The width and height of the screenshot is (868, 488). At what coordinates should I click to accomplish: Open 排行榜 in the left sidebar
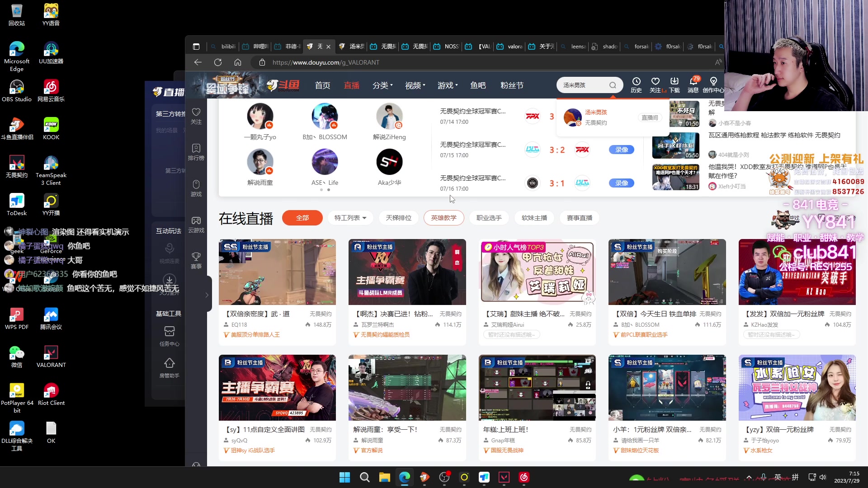click(x=196, y=152)
